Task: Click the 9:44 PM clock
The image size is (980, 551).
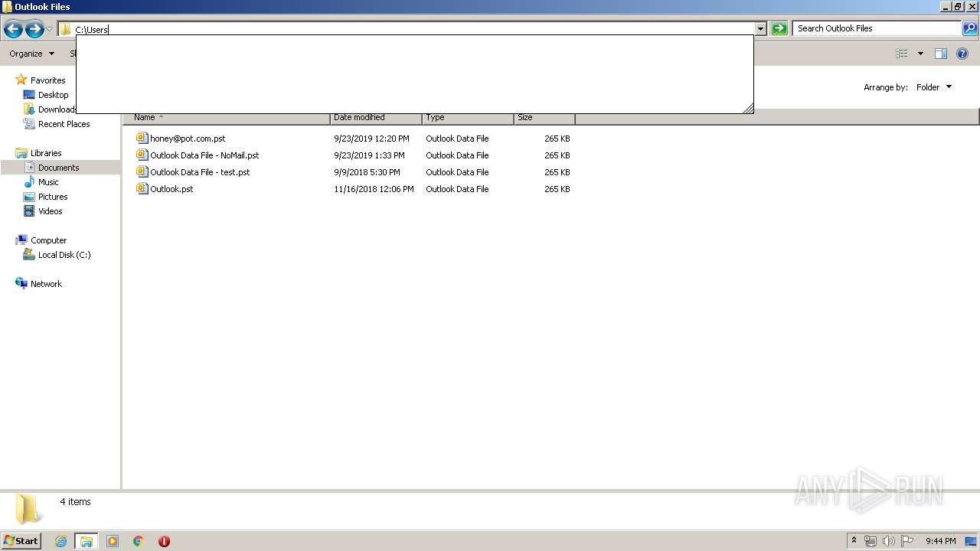Action: click(940, 541)
